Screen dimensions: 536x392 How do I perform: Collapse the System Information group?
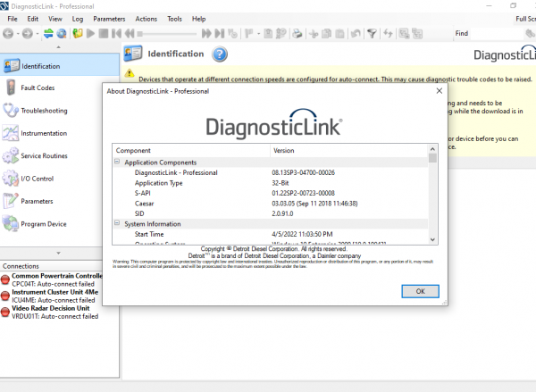[x=117, y=223]
